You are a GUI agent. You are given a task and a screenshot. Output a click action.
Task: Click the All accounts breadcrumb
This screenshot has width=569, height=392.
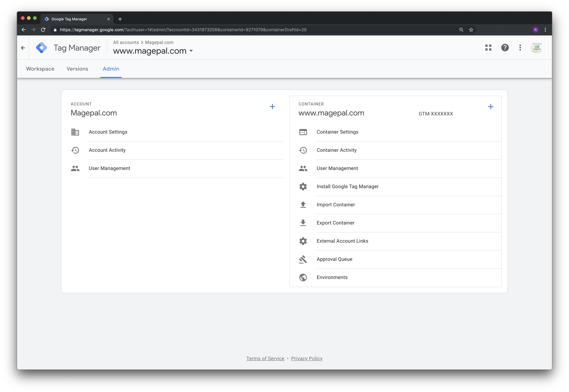(x=126, y=43)
